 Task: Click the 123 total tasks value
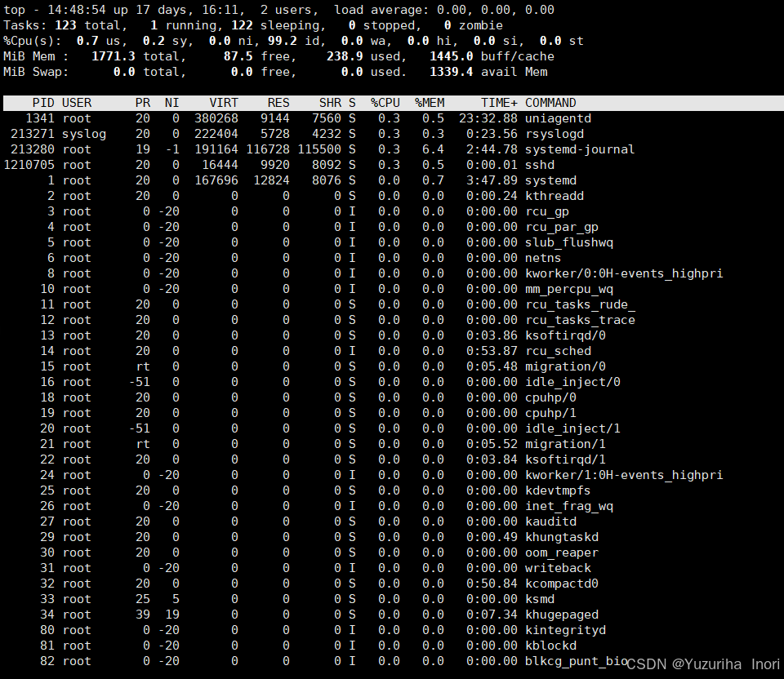click(x=65, y=25)
